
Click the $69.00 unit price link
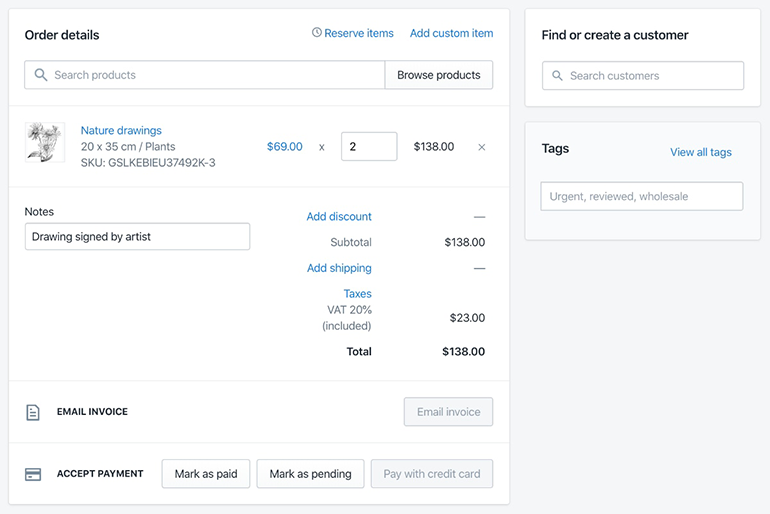[x=284, y=146]
